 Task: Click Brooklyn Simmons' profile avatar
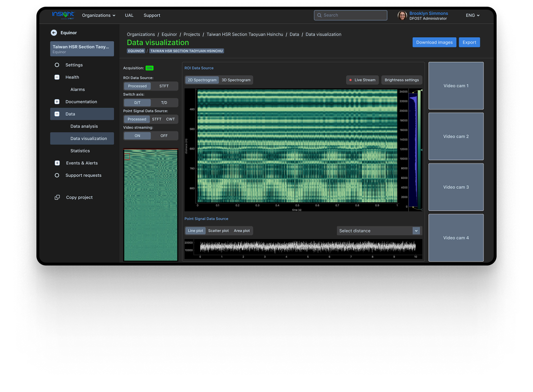coord(402,15)
